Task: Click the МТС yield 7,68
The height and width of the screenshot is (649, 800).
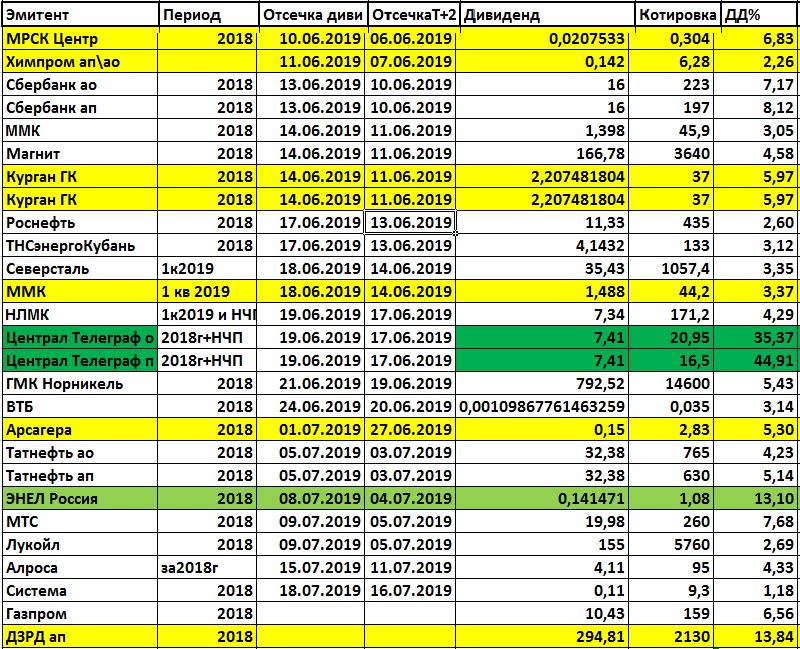Action: [757, 521]
